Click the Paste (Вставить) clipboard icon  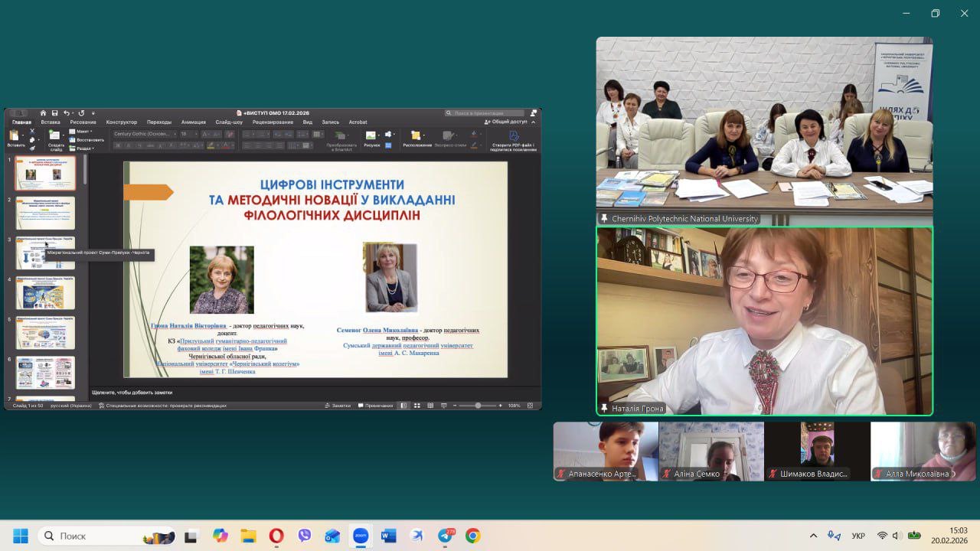coord(15,136)
